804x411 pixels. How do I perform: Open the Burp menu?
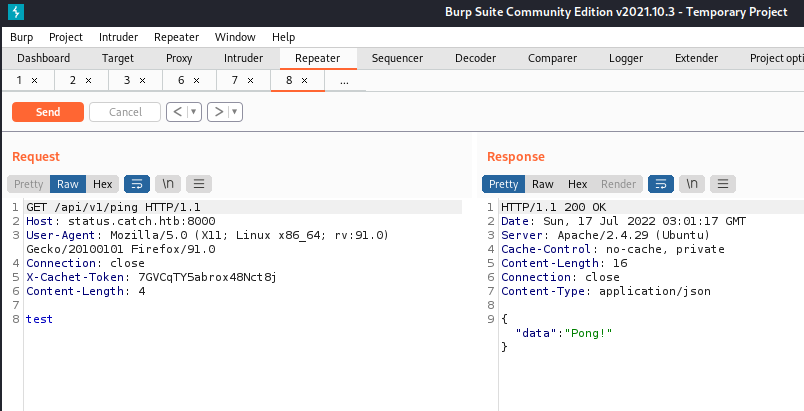coord(22,37)
